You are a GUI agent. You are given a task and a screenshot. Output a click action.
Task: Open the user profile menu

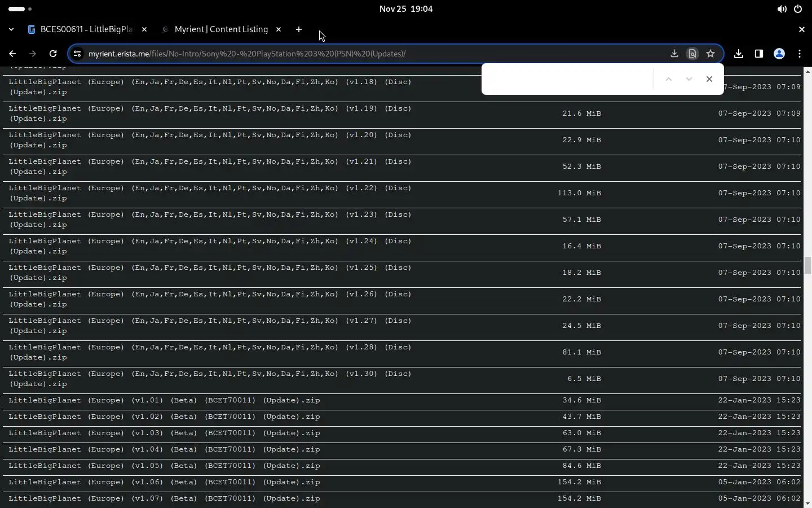[779, 54]
